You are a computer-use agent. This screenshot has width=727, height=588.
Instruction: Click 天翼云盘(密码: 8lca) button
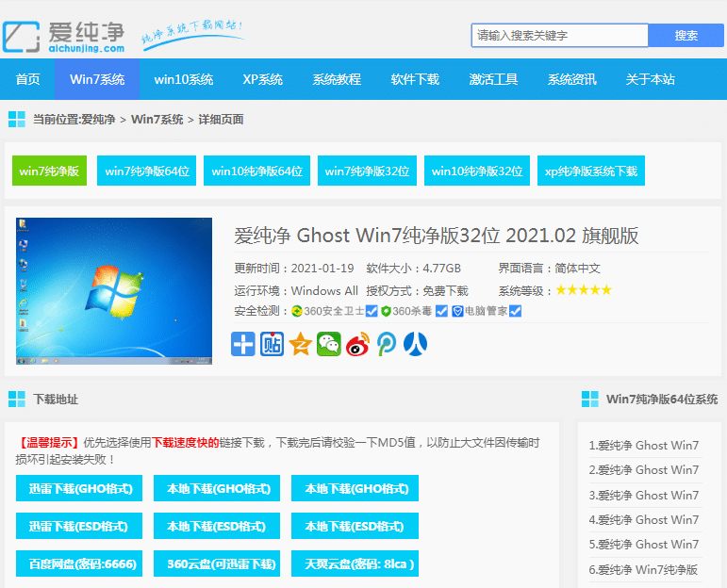point(355,563)
